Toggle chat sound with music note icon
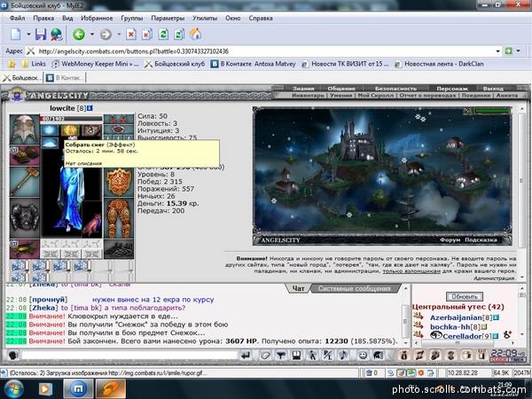This screenshot has width=532, height=399. pyautogui.click(x=343, y=356)
